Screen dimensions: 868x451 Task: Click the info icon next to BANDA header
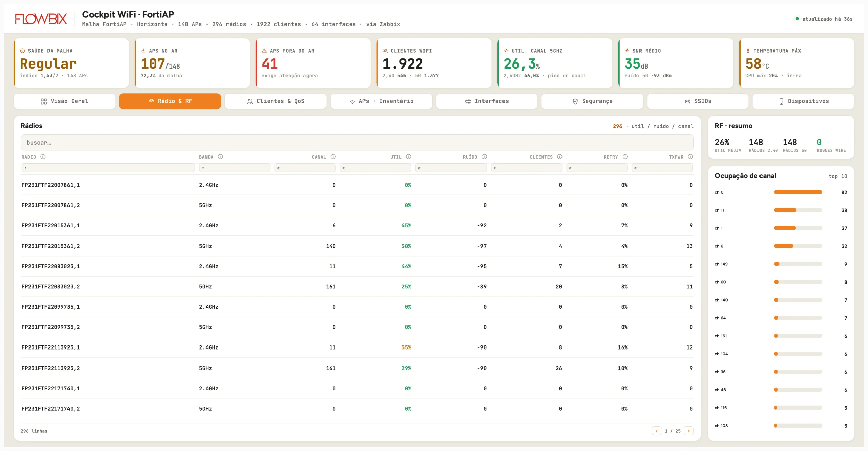click(x=220, y=157)
